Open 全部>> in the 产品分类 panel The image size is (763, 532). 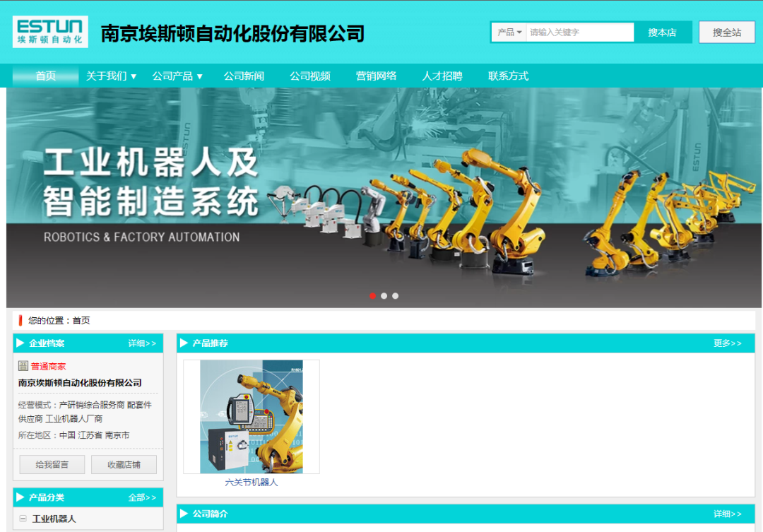(142, 497)
